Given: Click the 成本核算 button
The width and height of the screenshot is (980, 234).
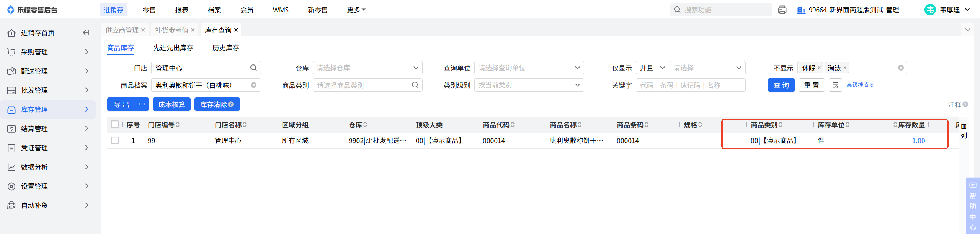Looking at the screenshot, I should pyautogui.click(x=171, y=104).
